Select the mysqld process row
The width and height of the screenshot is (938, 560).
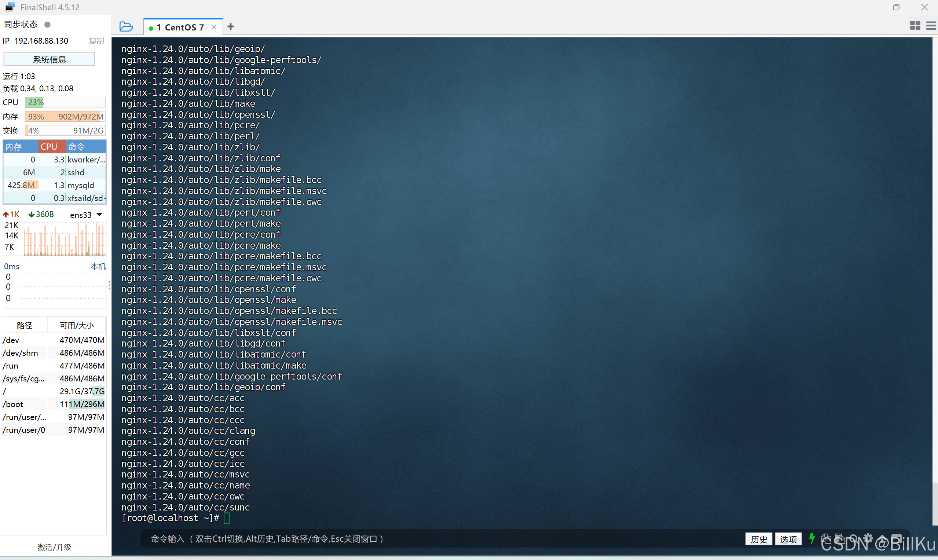(x=55, y=185)
